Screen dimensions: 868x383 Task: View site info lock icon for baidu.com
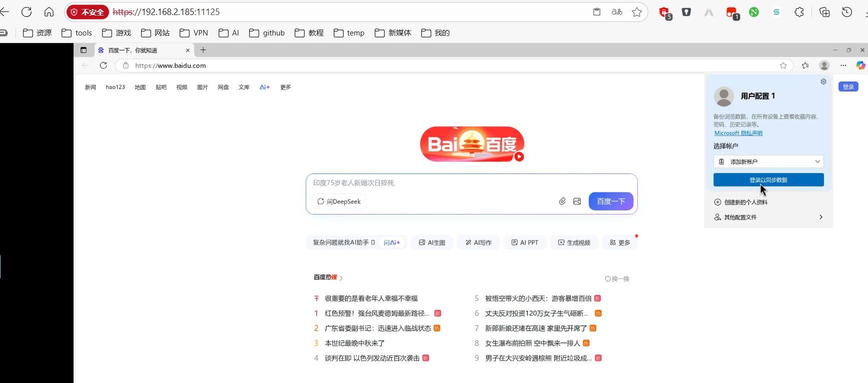tap(126, 65)
